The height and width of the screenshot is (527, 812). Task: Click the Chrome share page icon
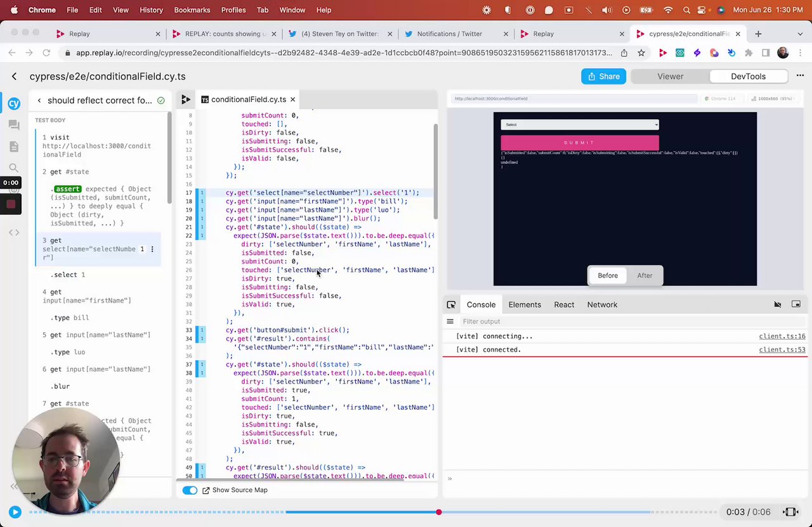click(624, 53)
